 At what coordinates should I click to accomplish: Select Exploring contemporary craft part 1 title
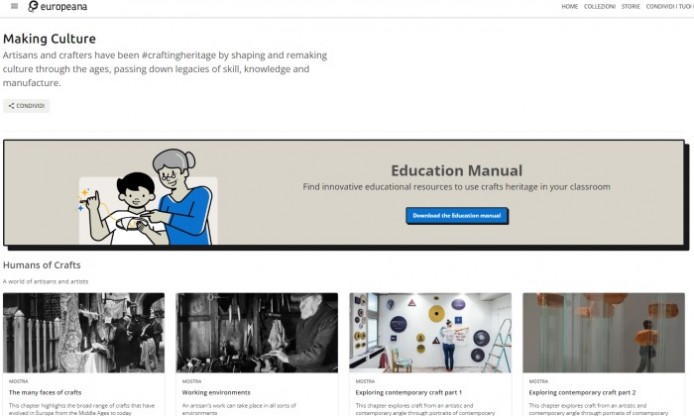tap(409, 392)
